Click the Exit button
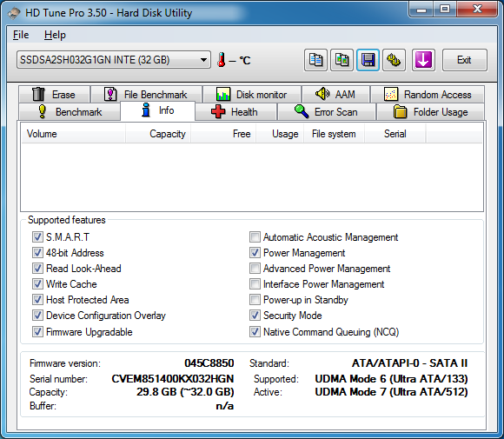The height and width of the screenshot is (439, 504). (x=465, y=60)
